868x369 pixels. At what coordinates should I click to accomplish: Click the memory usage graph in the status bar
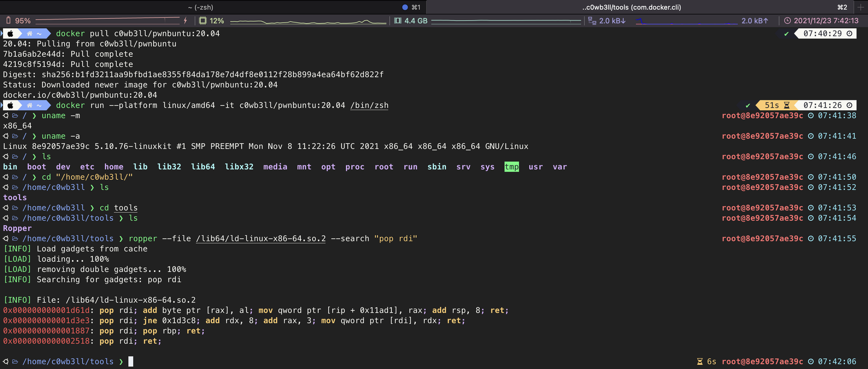506,20
